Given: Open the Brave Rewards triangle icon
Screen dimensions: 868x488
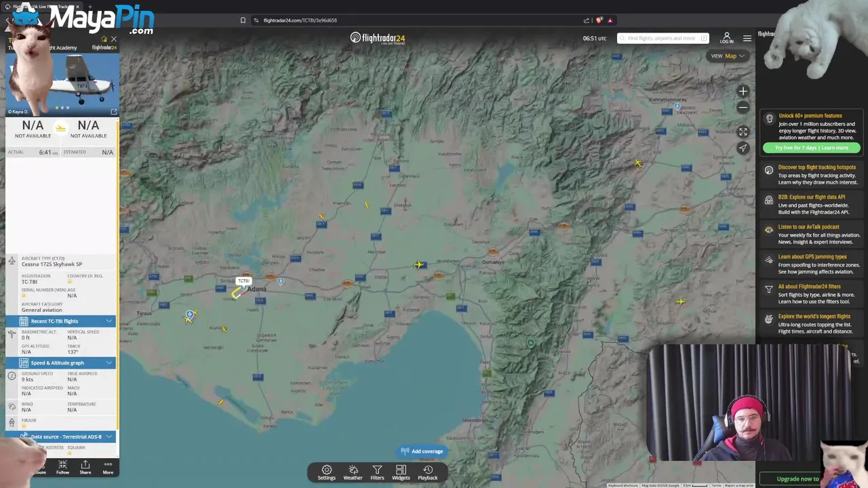Looking at the screenshot, I should tap(610, 20).
